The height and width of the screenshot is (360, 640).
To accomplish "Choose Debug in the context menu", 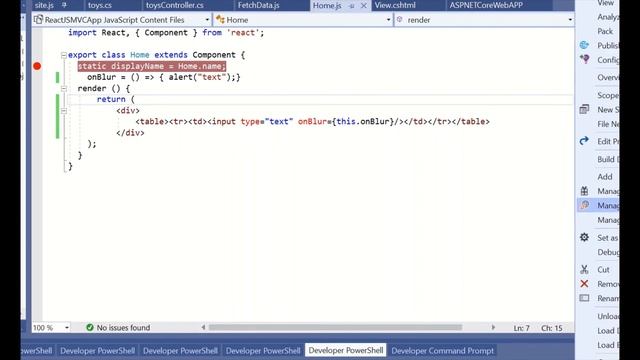I will (x=608, y=252).
